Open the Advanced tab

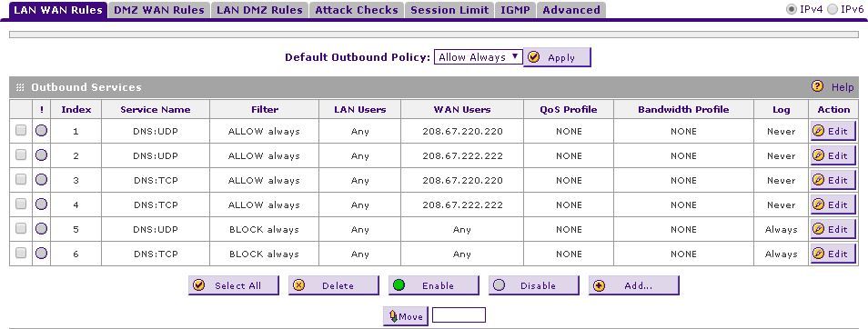571,10
